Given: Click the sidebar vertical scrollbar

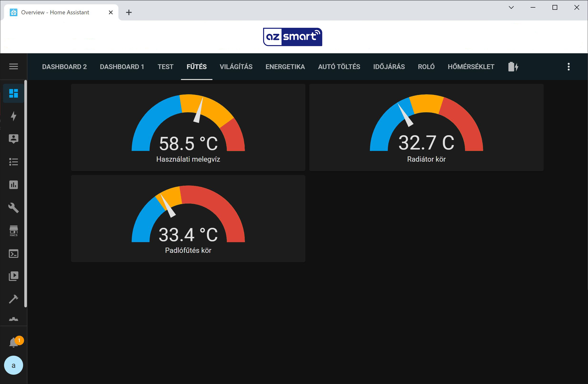Looking at the screenshot, I should click(x=25, y=194).
